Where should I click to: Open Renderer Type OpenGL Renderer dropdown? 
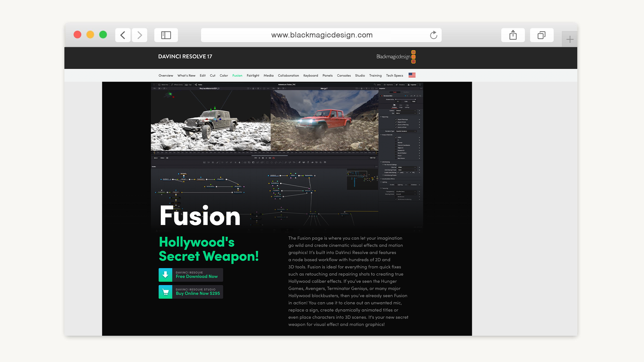tap(406, 131)
